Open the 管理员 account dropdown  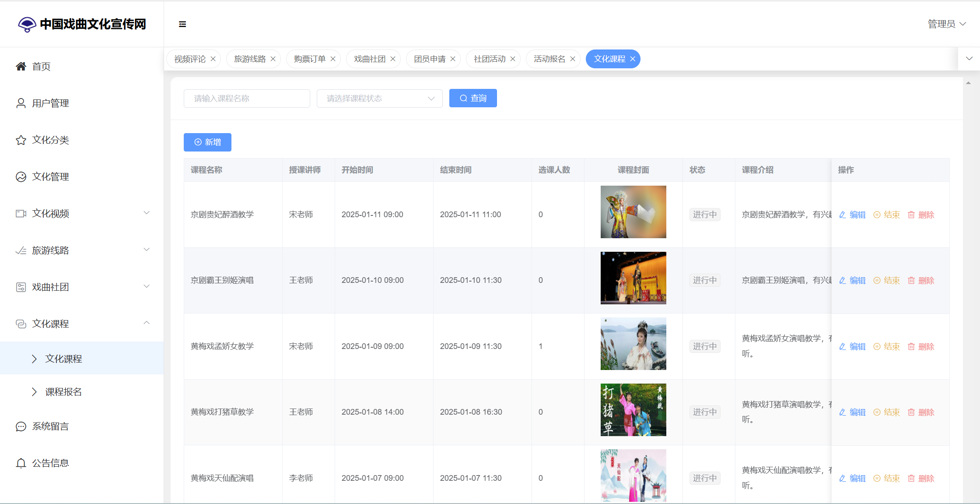[x=946, y=24]
